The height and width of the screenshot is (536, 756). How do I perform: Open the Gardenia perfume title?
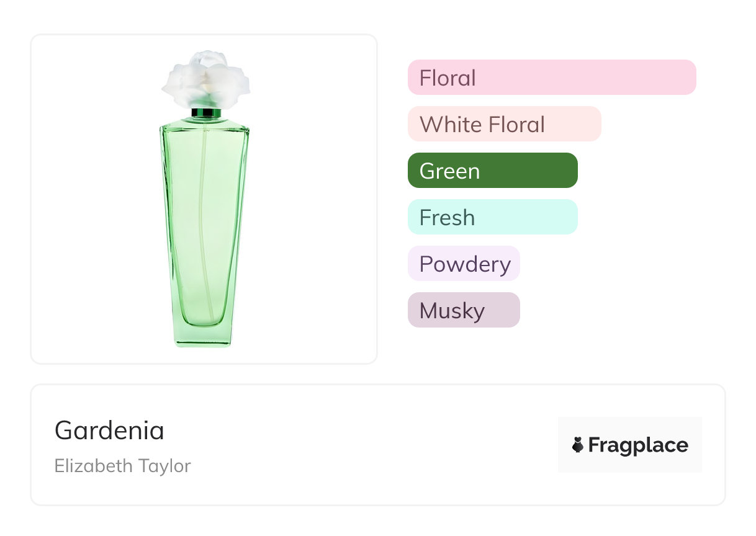109,431
